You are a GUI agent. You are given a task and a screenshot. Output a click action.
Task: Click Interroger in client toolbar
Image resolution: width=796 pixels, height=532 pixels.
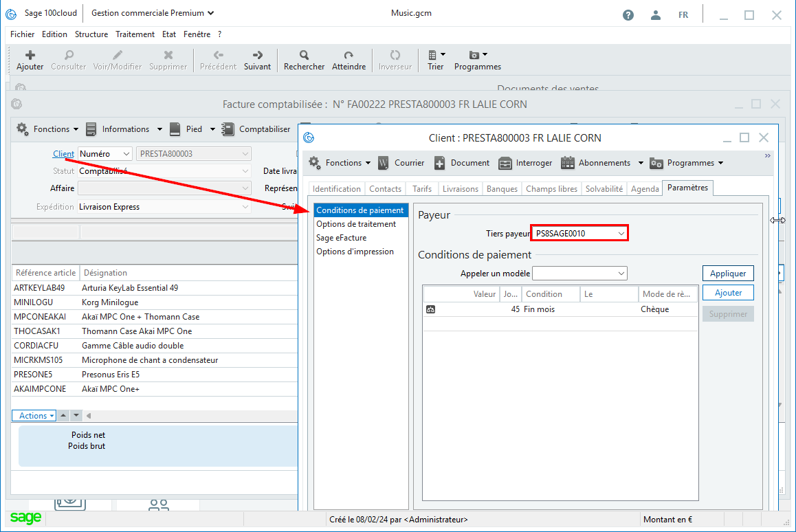(x=526, y=163)
